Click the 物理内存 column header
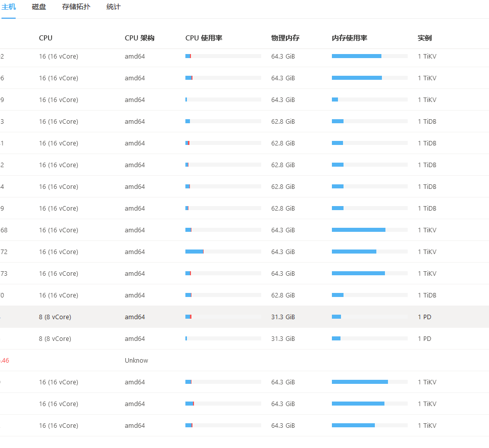Image resolution: width=489 pixels, height=448 pixels. tap(285, 38)
